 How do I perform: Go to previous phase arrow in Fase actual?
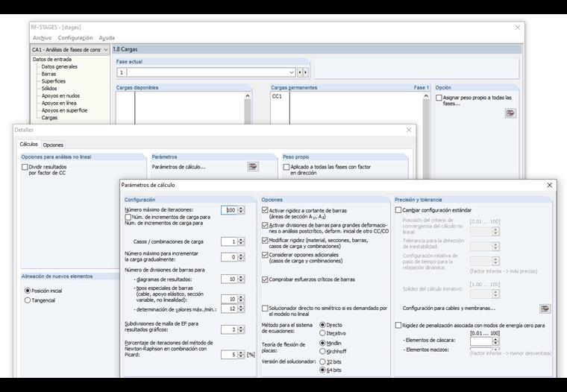coord(300,72)
